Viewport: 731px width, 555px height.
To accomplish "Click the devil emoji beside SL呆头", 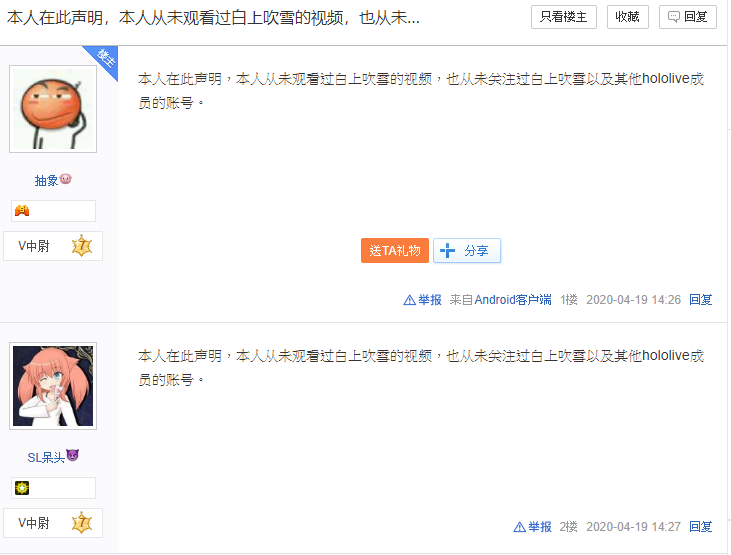I will [x=72, y=455].
